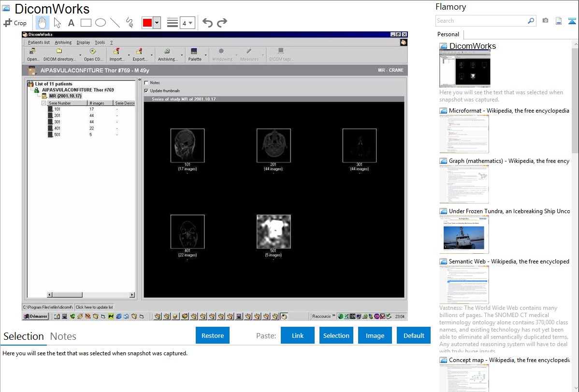Choose the arrow pointer tool
579x392 pixels.
57,23
